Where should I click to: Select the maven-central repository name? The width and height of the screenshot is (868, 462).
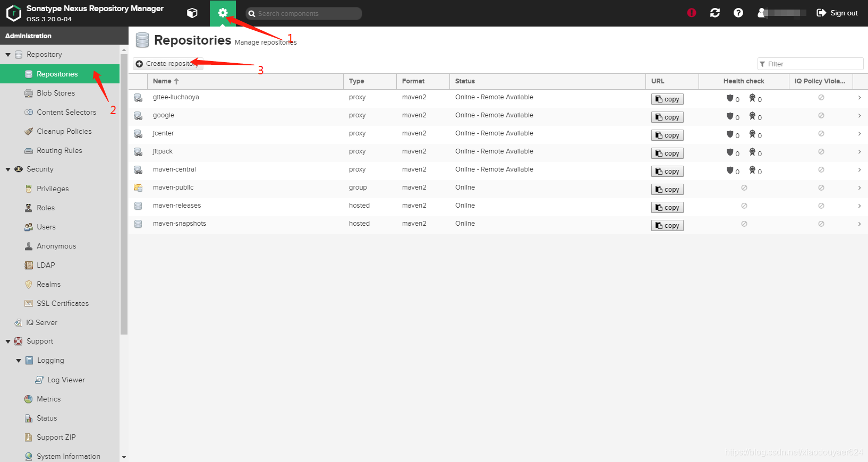tap(174, 169)
